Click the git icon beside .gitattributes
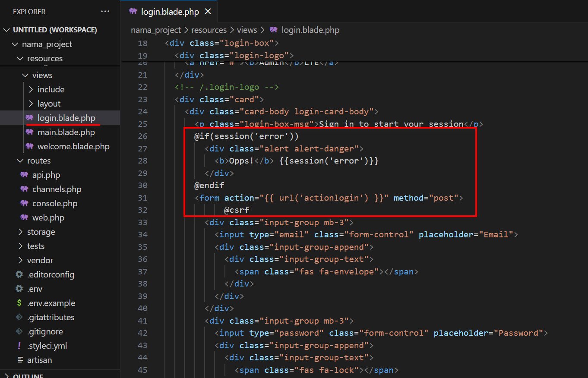 tap(19, 317)
